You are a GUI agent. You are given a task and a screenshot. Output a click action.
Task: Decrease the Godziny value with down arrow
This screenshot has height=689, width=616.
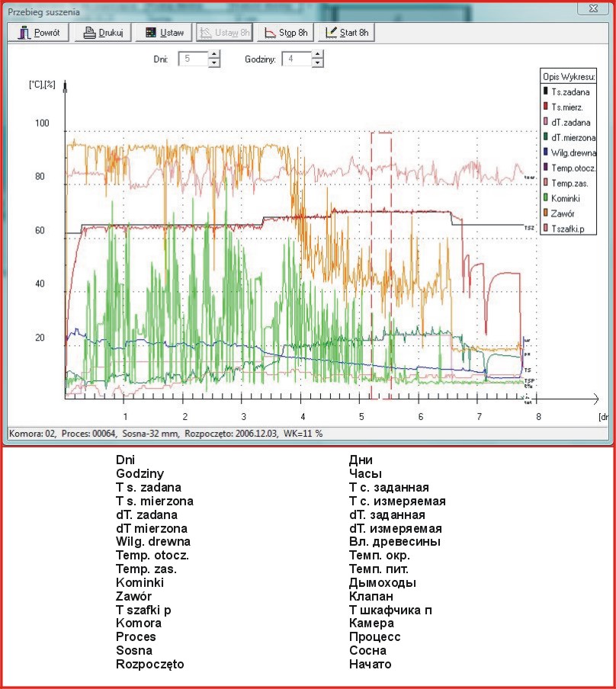pyautogui.click(x=317, y=62)
